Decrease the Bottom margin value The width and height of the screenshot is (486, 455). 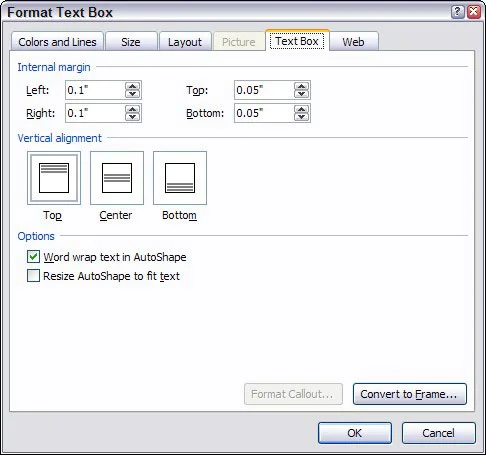point(302,117)
